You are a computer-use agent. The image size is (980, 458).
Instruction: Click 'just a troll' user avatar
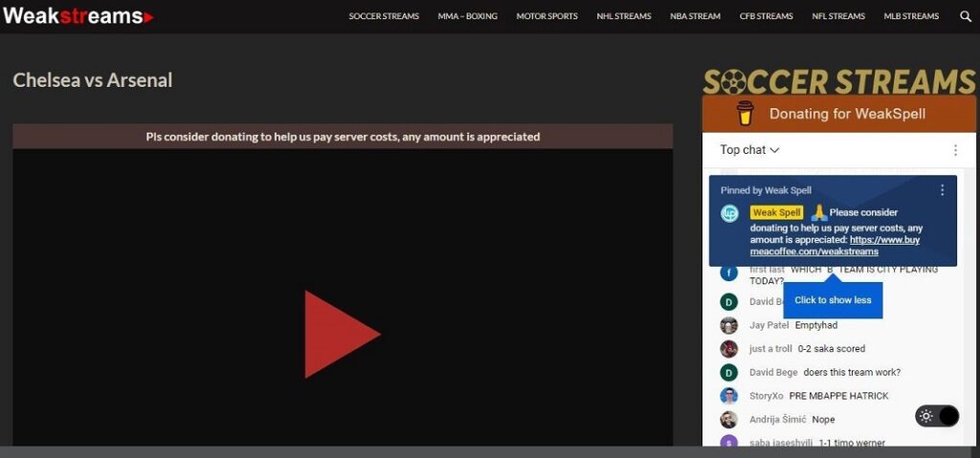point(728,349)
